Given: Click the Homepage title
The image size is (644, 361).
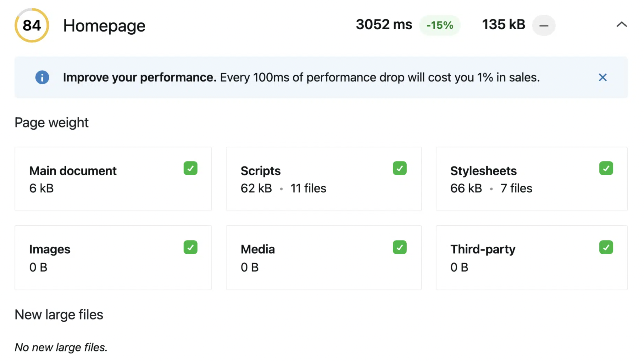Looking at the screenshot, I should pos(104,26).
